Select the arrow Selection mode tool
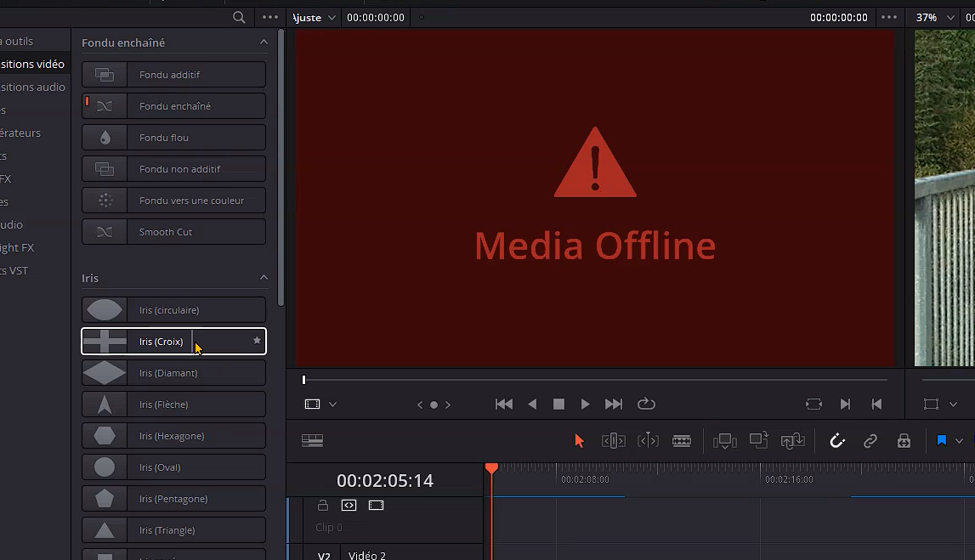This screenshot has width=975, height=560. [x=579, y=440]
